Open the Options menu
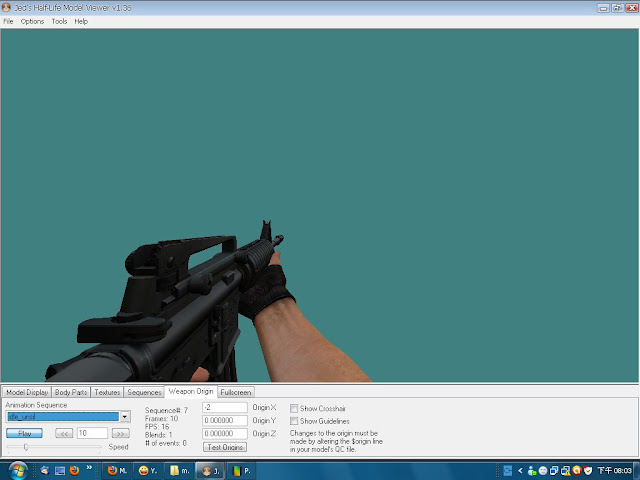Screen dimensions: 640x480 pyautogui.click(x=32, y=21)
